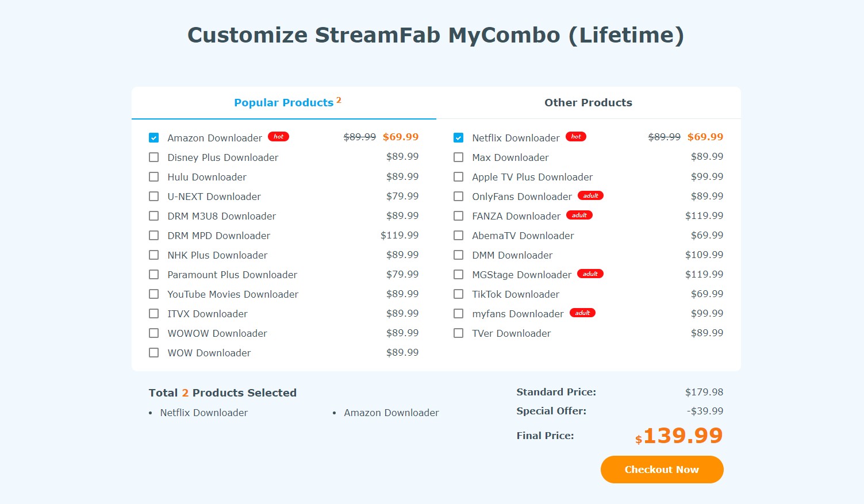Click the Apple TV Plus Downloader label
This screenshot has height=504, width=864.
[x=532, y=177]
